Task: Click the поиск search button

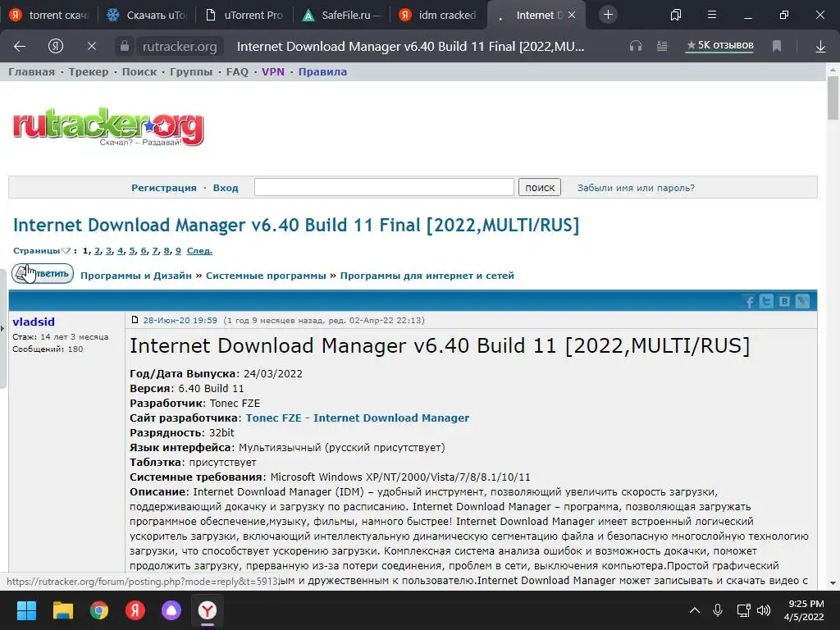Action: pyautogui.click(x=540, y=187)
